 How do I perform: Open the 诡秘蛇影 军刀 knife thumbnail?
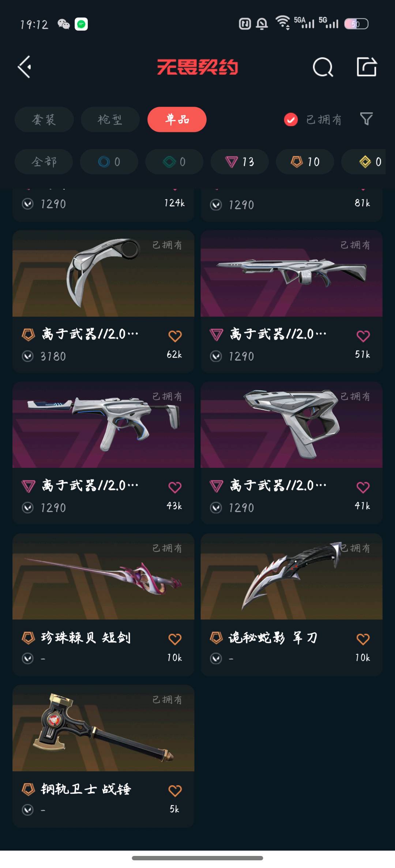coord(291,576)
